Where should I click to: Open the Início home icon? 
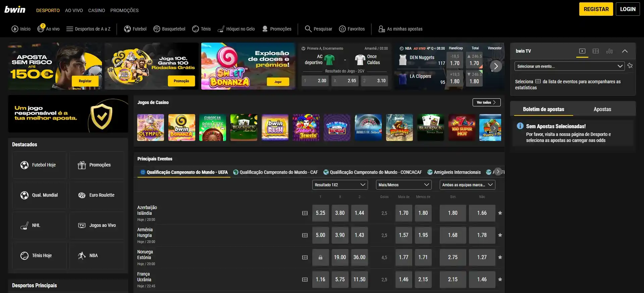point(21,29)
